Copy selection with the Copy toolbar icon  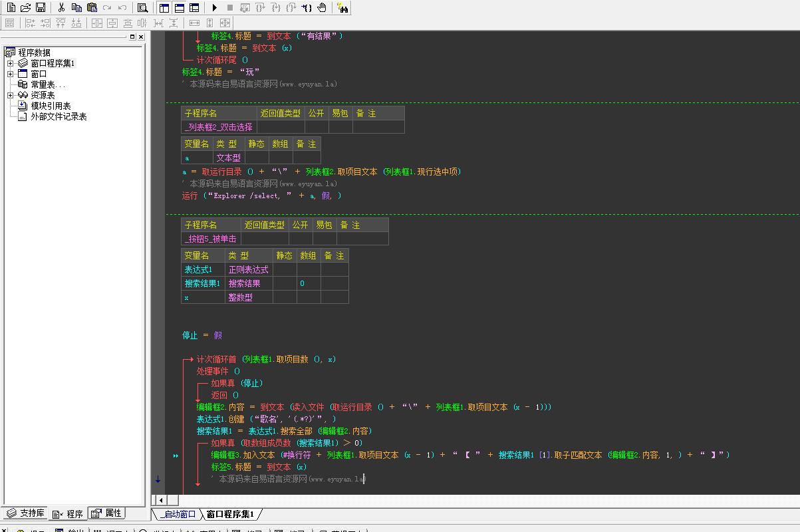tap(76, 8)
